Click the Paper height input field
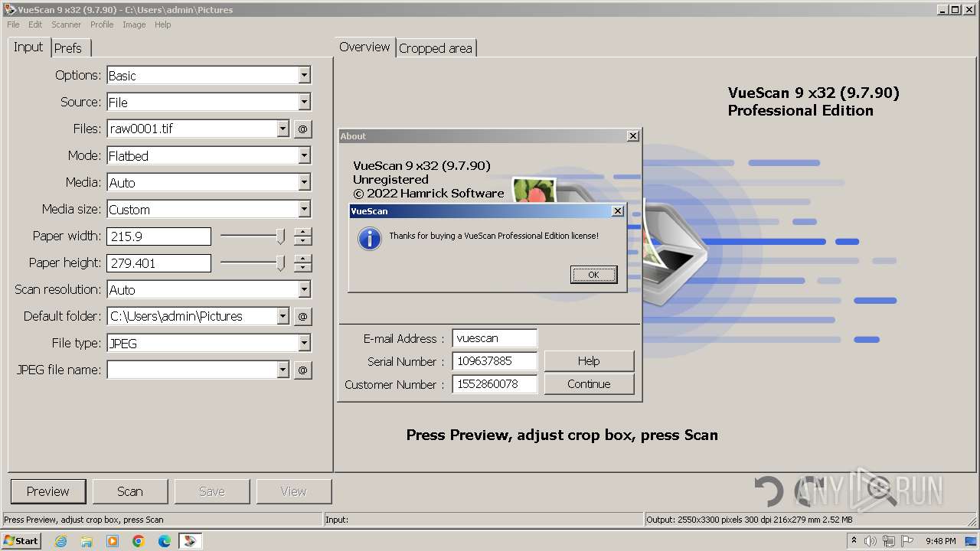 tap(158, 263)
